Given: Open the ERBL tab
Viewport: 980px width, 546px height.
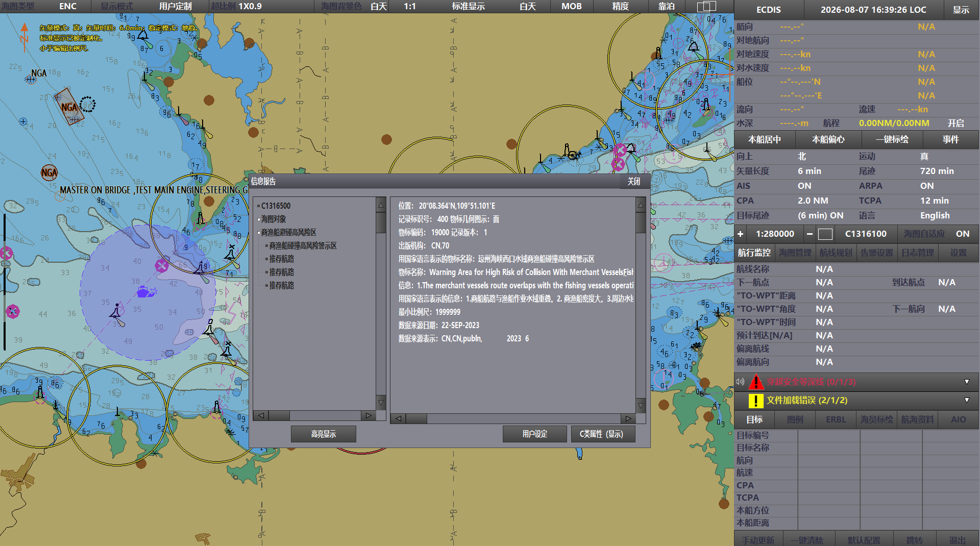Looking at the screenshot, I should [836, 419].
